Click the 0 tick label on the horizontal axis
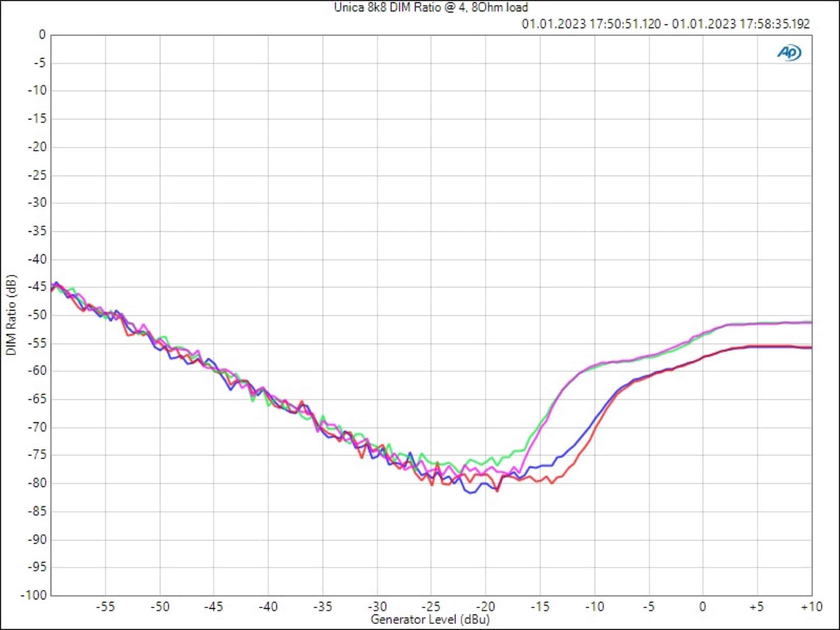Viewport: 840px width, 630px height. click(703, 607)
